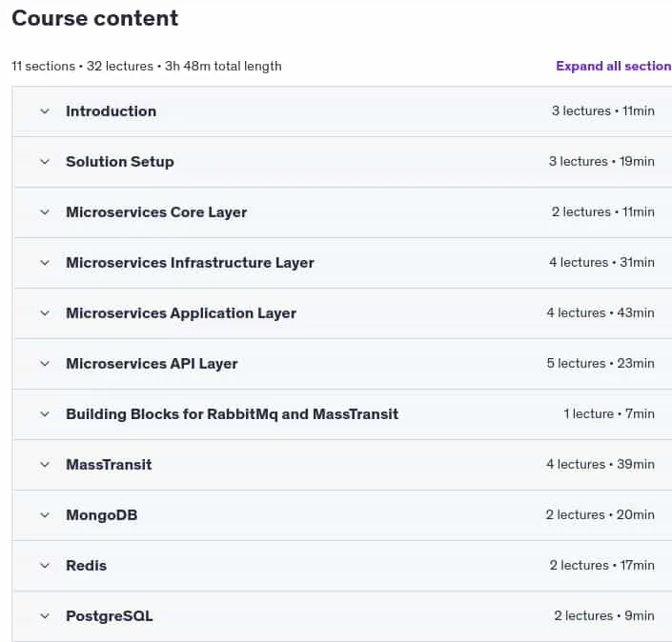Expand the MongoDB section chevron
This screenshot has width=672, height=642.
point(45,515)
